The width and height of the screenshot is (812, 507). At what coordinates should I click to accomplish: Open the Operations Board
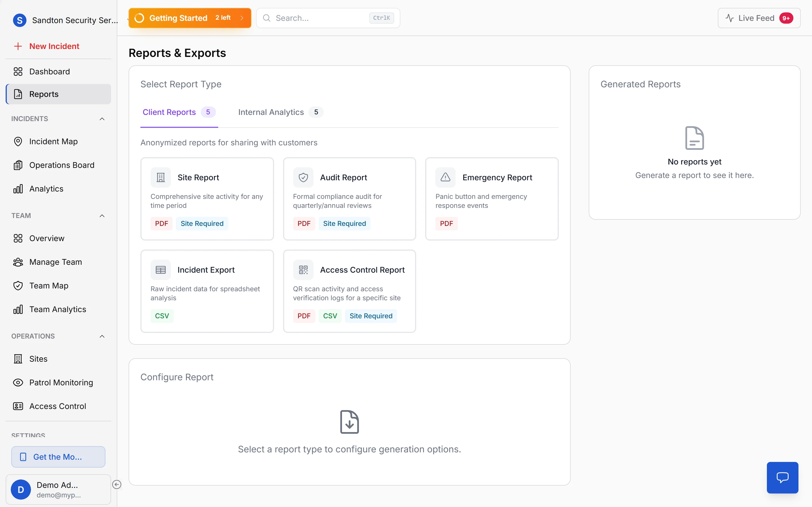coord(61,165)
